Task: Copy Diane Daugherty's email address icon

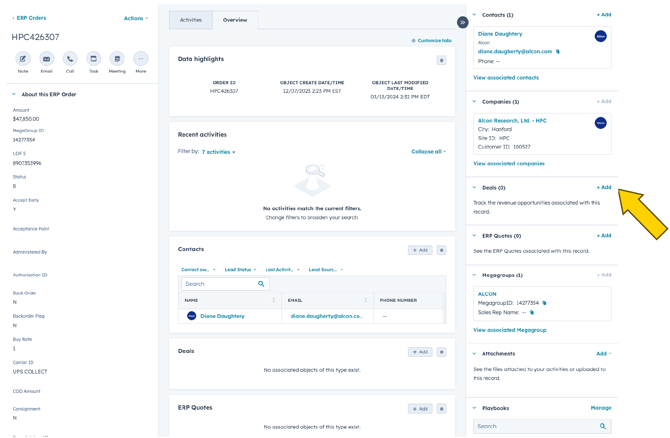Action: pyautogui.click(x=558, y=51)
